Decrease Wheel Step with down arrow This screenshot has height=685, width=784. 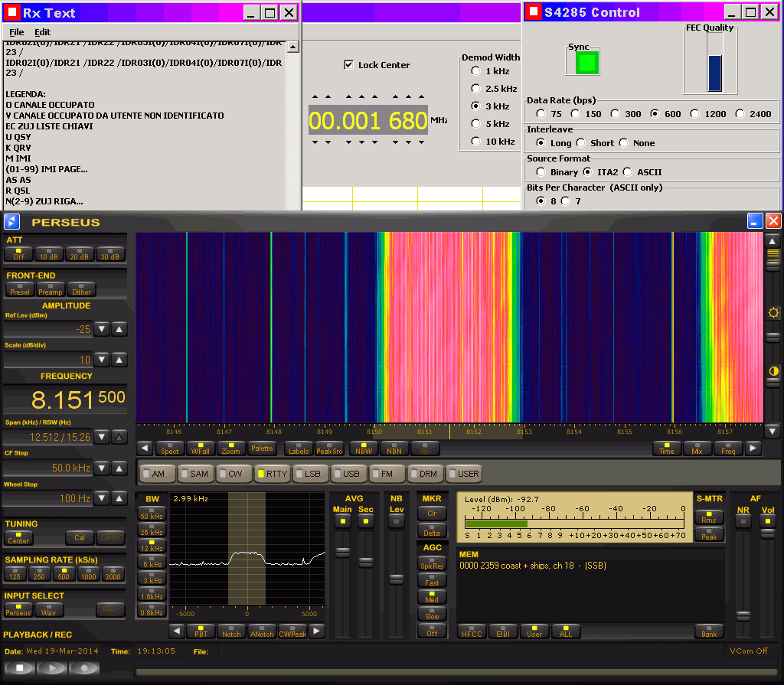[x=103, y=498]
